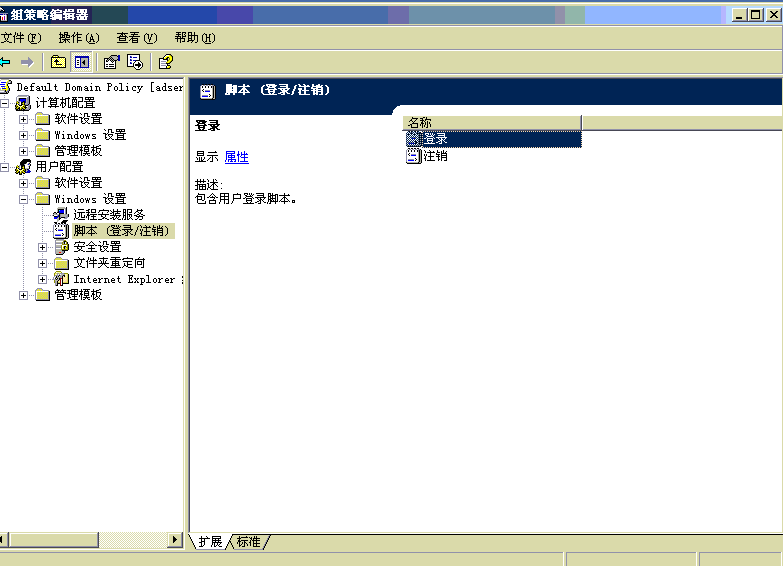Click the 远程安装服务 icon in tree
Viewport: 783px width, 566px height.
point(61,215)
